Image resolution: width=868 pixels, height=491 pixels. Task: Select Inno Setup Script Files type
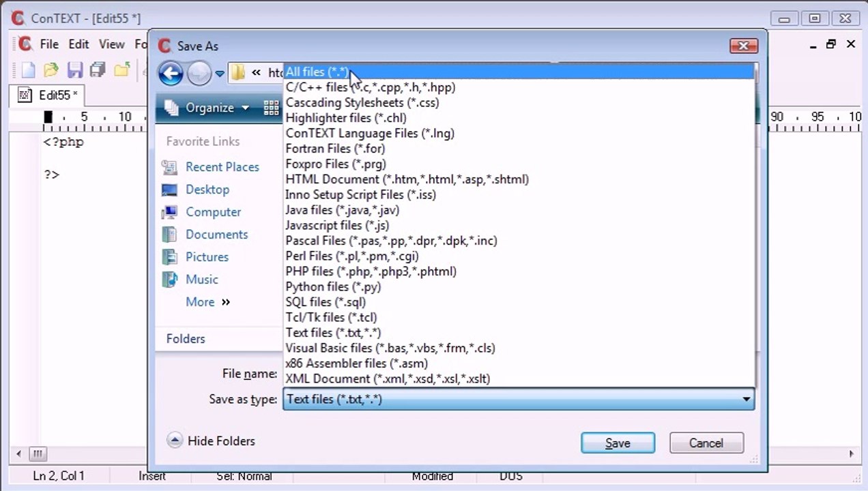[519, 194]
